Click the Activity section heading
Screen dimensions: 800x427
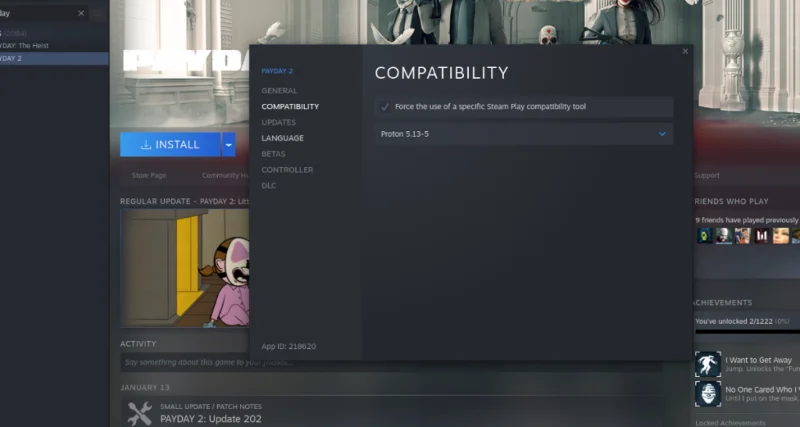[138, 344]
